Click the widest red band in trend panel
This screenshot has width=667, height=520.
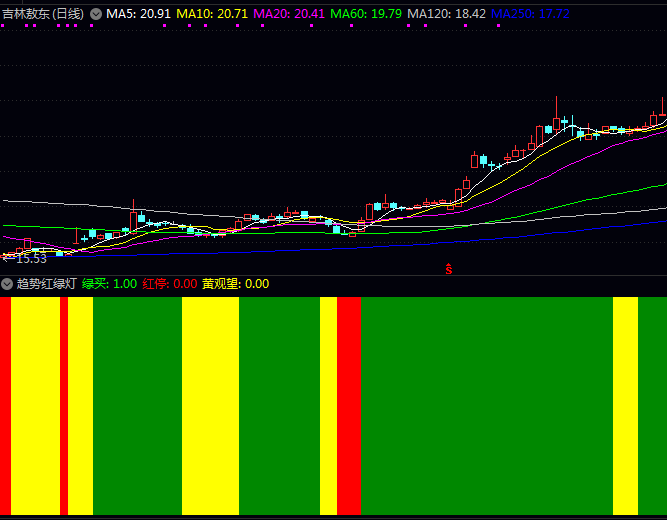(348, 405)
